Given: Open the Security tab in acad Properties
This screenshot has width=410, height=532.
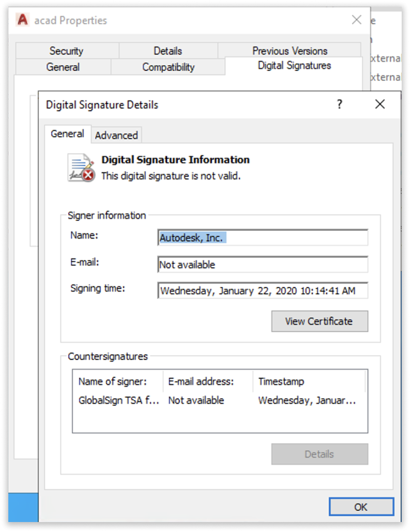Looking at the screenshot, I should pyautogui.click(x=67, y=51).
